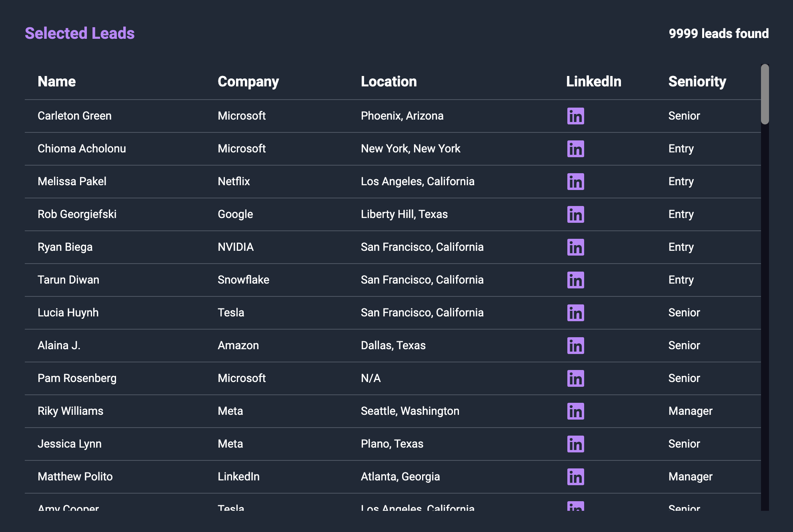This screenshot has width=793, height=532.
Task: Click Netflix in Melissa Pakel's row
Action: pyautogui.click(x=234, y=182)
